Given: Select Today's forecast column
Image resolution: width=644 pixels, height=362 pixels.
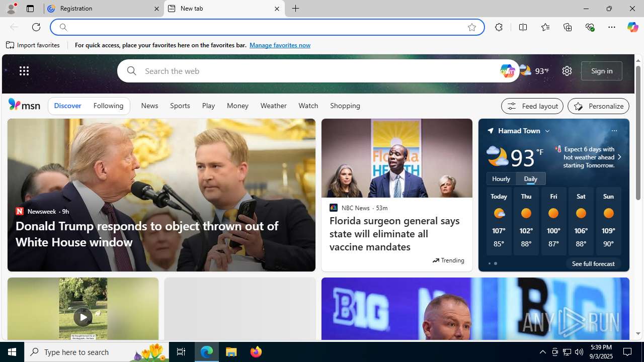Looking at the screenshot, I should [x=499, y=221].
